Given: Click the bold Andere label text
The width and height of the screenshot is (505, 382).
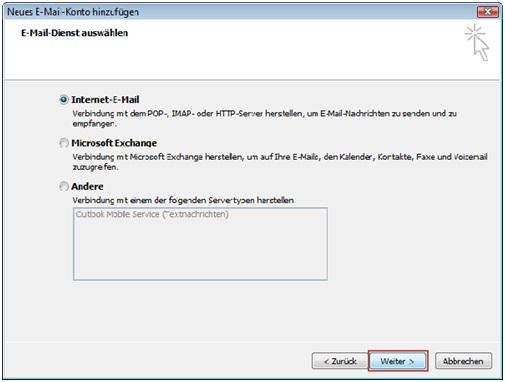Looking at the screenshot, I should click(x=87, y=186).
